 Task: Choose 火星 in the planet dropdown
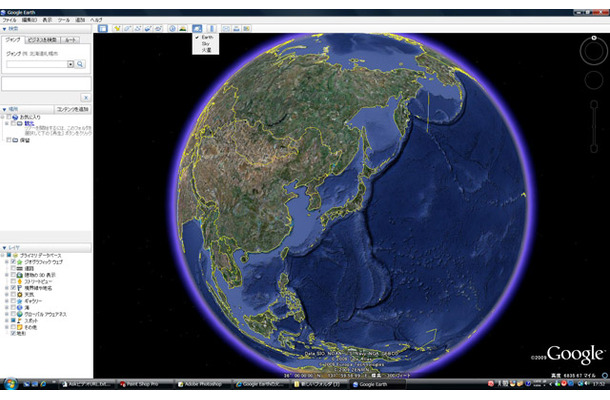coord(207,50)
